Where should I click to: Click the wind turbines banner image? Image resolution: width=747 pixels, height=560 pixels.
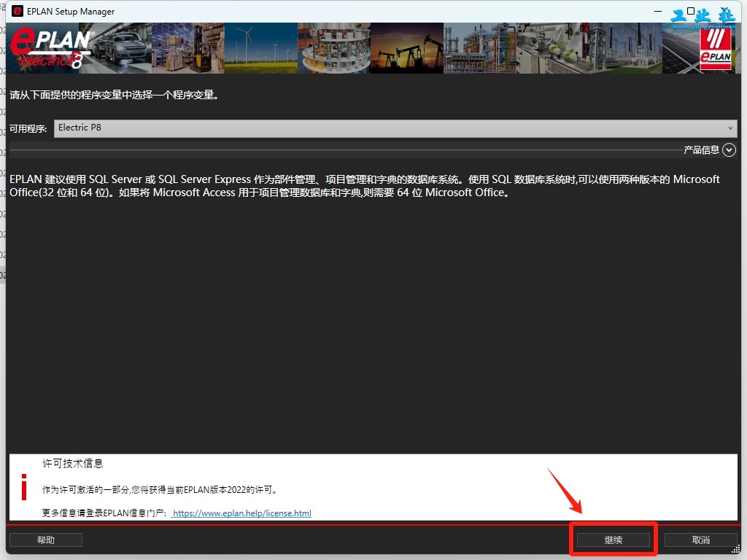pos(261,48)
